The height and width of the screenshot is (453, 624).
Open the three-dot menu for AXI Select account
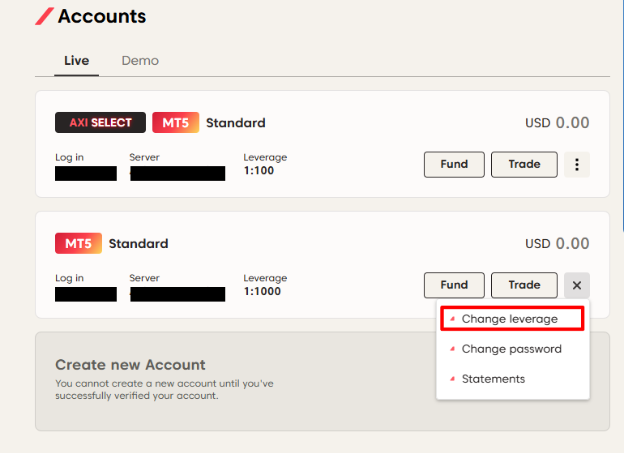(x=577, y=164)
